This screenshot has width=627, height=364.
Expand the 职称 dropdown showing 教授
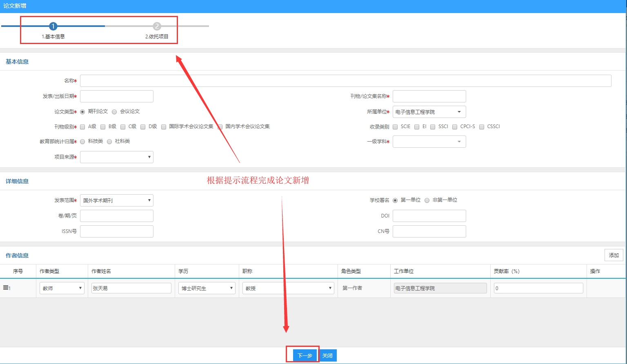288,288
